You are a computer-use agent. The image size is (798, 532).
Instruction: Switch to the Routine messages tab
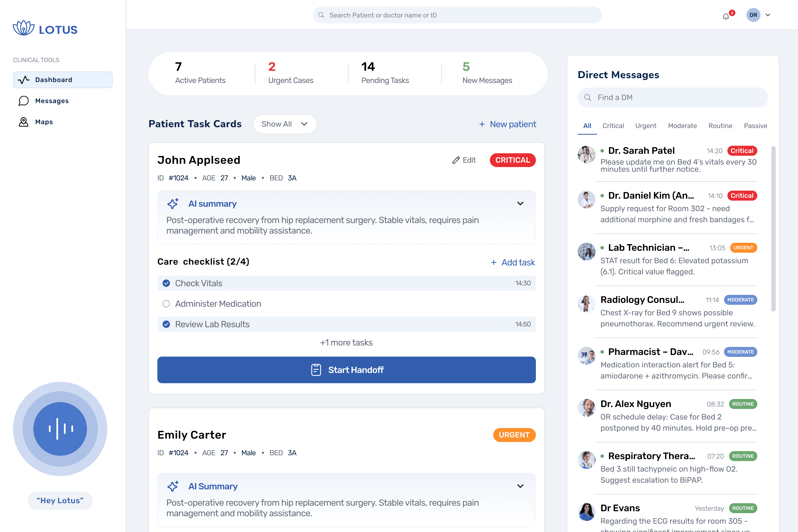pos(720,126)
